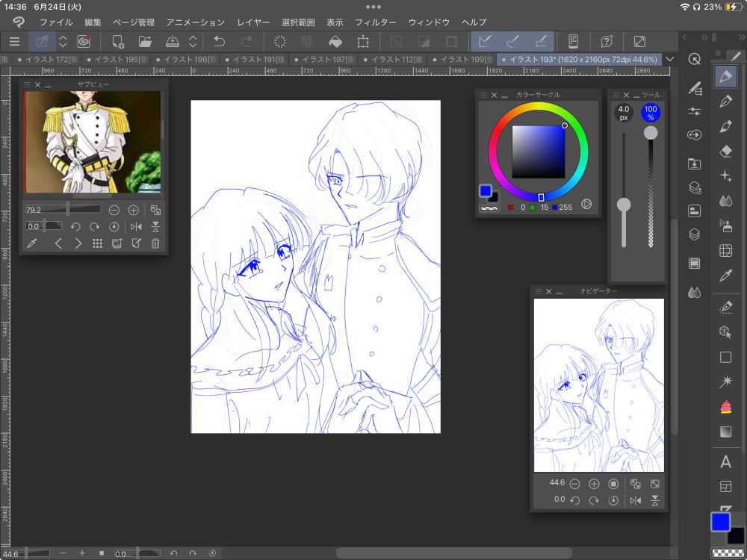
Task: Open the layers palette icon
Action: 694,234
